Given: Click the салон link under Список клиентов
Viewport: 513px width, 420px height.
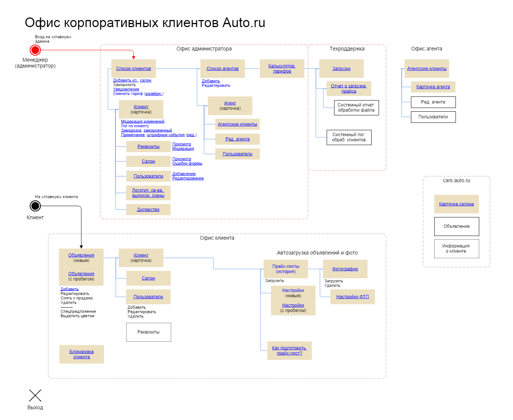Looking at the screenshot, I should click(146, 80).
